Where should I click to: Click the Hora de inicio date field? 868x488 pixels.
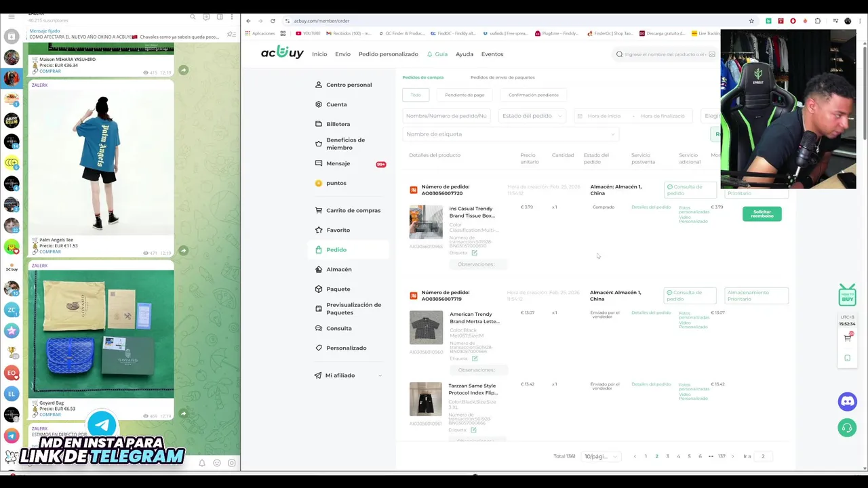(604, 116)
